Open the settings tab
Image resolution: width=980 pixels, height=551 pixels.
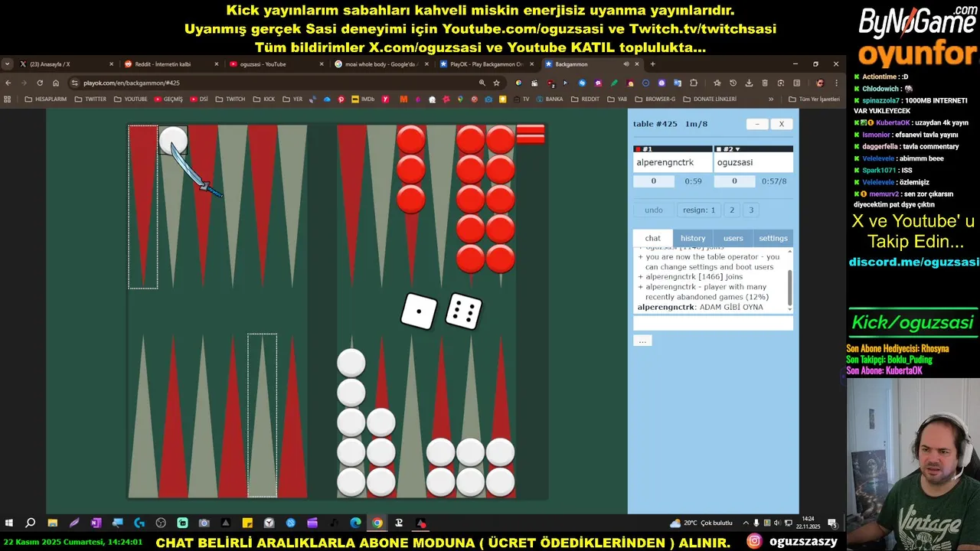[x=773, y=238]
